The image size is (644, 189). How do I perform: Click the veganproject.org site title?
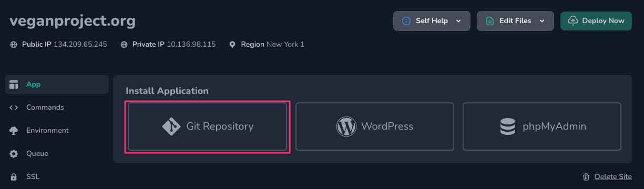point(73,21)
